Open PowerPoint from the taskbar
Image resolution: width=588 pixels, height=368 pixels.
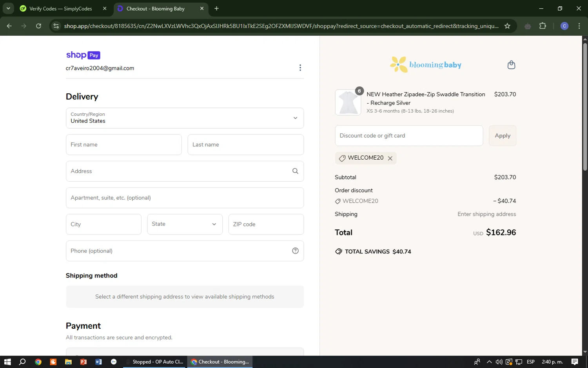pyautogui.click(x=83, y=362)
